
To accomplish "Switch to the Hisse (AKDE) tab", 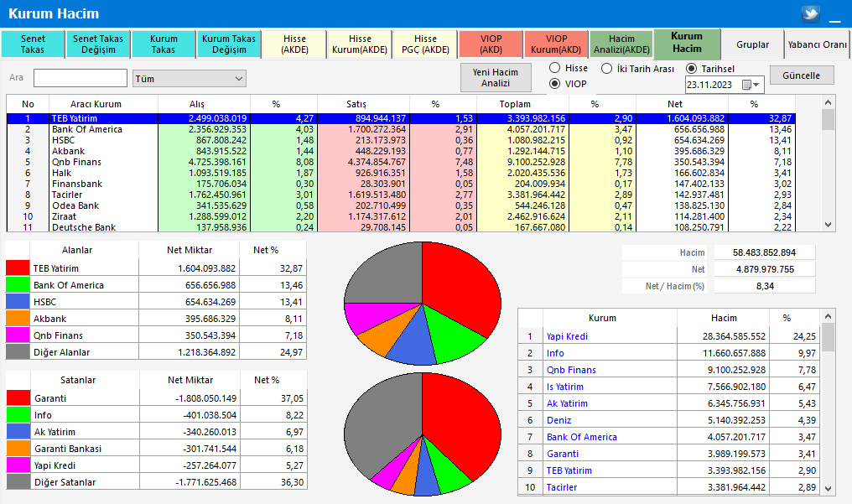I will click(294, 44).
